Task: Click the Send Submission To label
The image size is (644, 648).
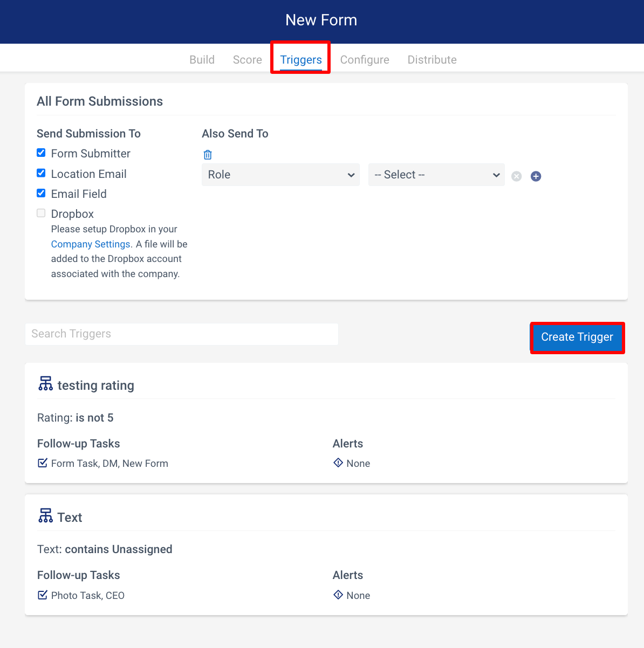Action: 88,134
